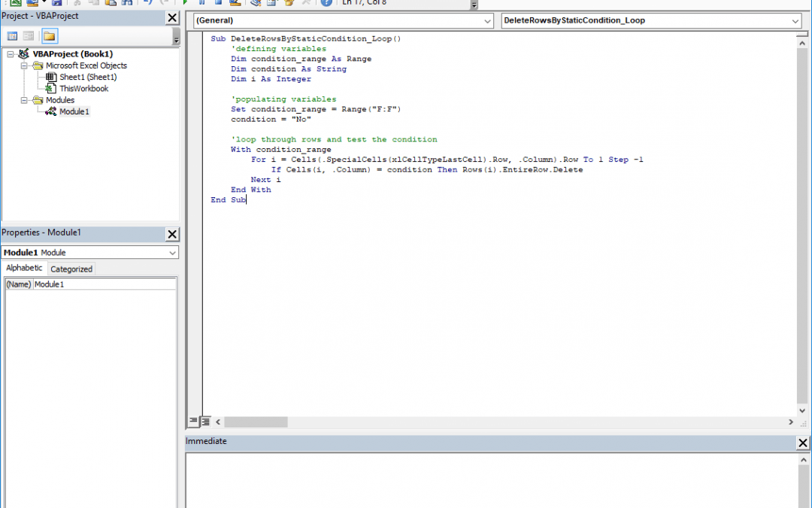Close the Properties - Module1 panel
812x508 pixels.
(172, 234)
